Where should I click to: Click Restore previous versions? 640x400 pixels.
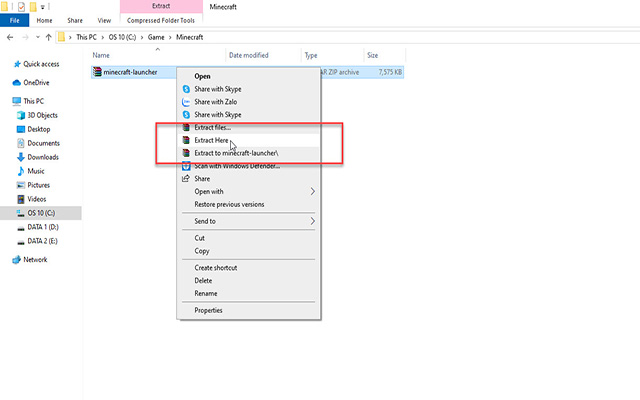(x=229, y=204)
